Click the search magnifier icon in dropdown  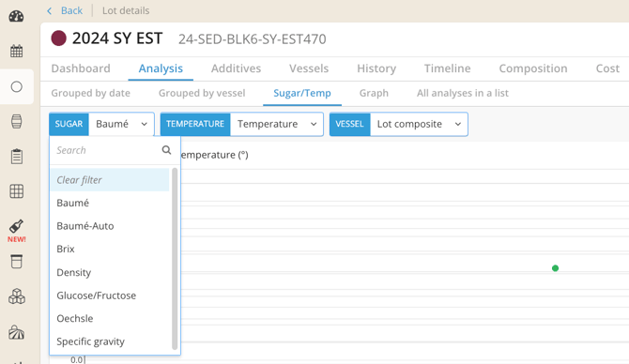pos(166,150)
